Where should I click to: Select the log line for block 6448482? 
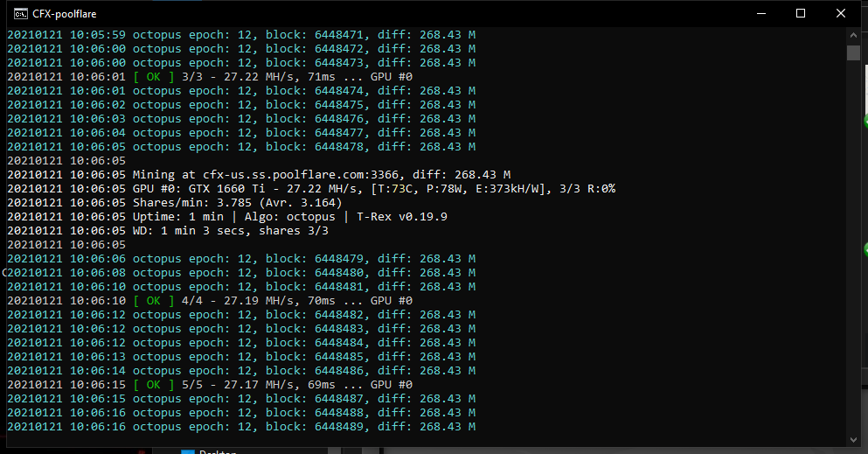point(241,315)
